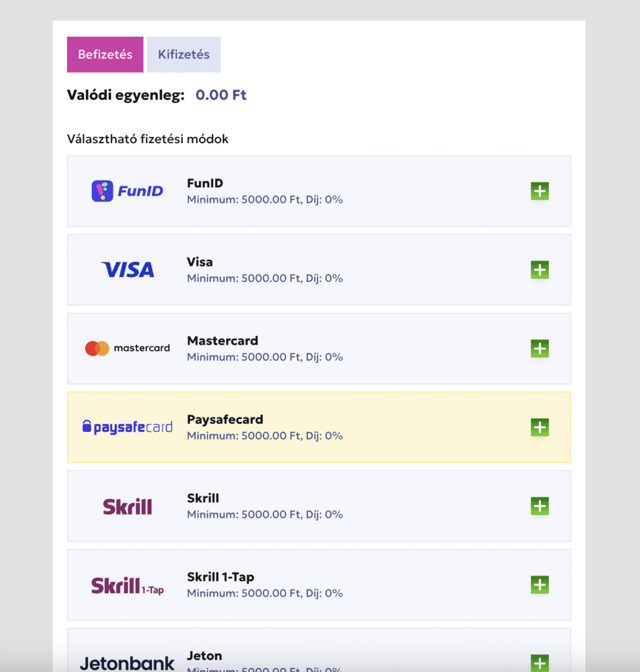Click the mastercard logo
This screenshot has height=672, width=640.
pos(127,348)
